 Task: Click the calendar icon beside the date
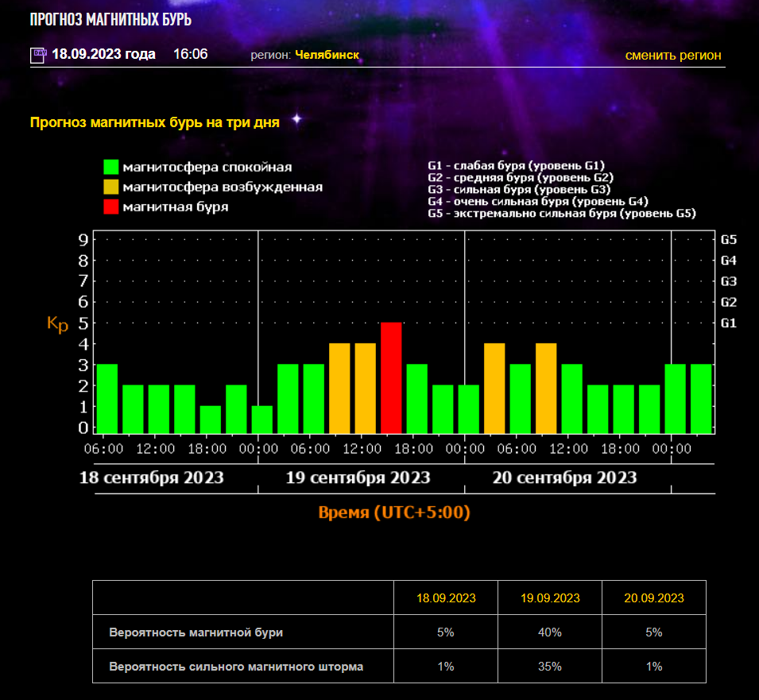[38, 56]
